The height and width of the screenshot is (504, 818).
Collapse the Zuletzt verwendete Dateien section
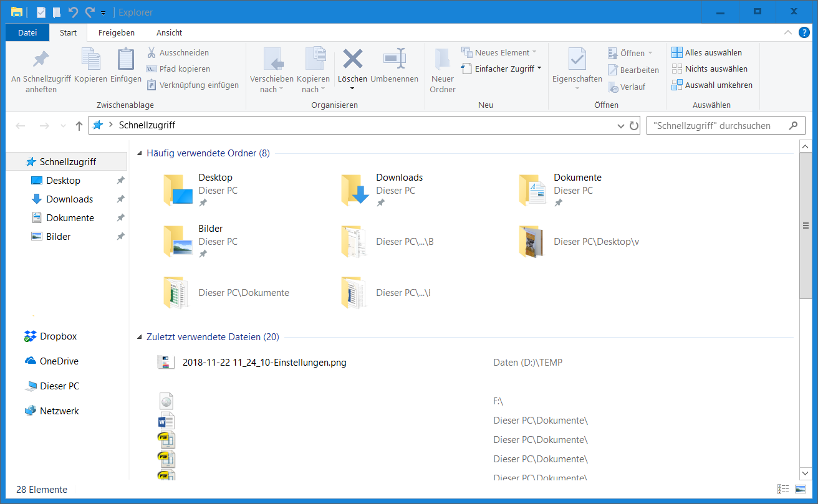pyautogui.click(x=140, y=337)
